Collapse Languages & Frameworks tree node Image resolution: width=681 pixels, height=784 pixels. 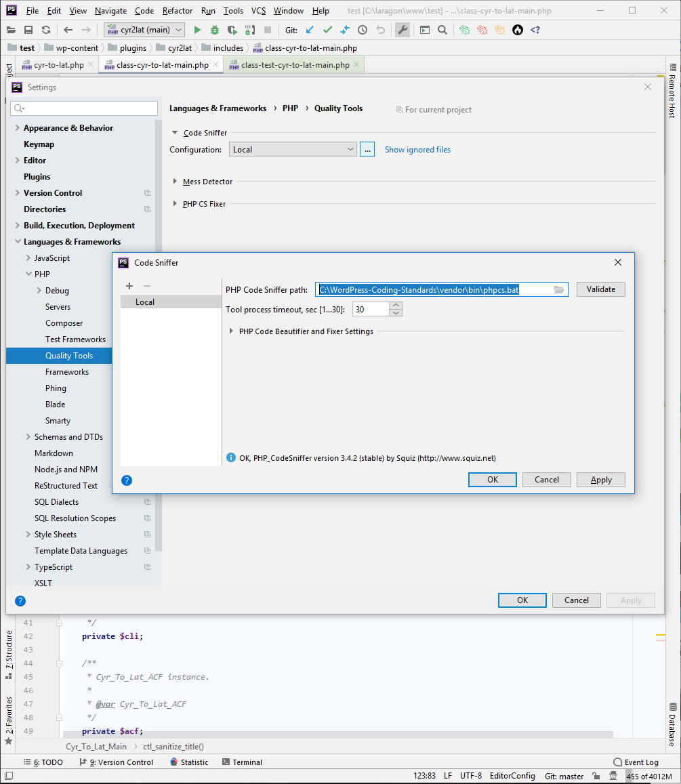click(x=18, y=241)
